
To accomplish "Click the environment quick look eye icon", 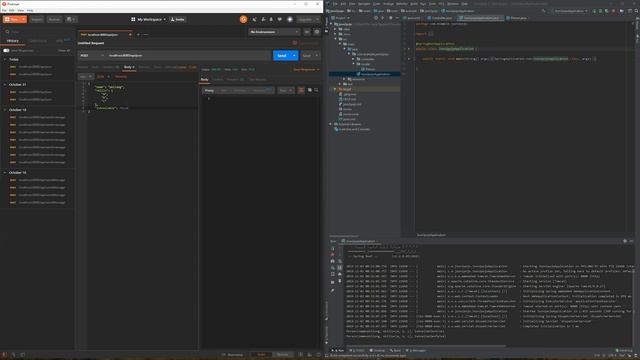I will click(307, 32).
